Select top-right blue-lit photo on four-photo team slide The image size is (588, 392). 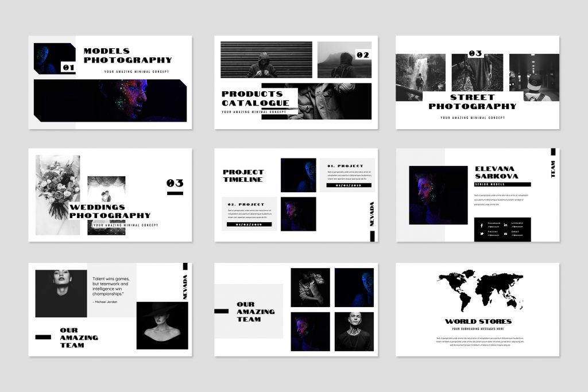pos(354,288)
